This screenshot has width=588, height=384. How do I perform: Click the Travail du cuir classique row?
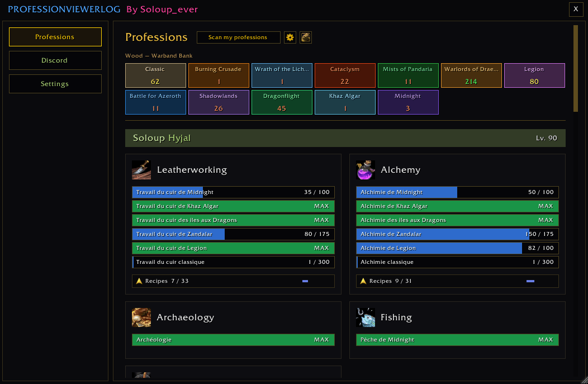(233, 262)
